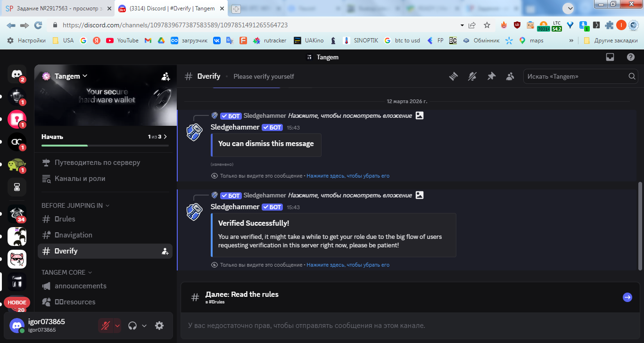This screenshot has height=343, width=644.
Task: Reload the page
Action: tap(38, 25)
